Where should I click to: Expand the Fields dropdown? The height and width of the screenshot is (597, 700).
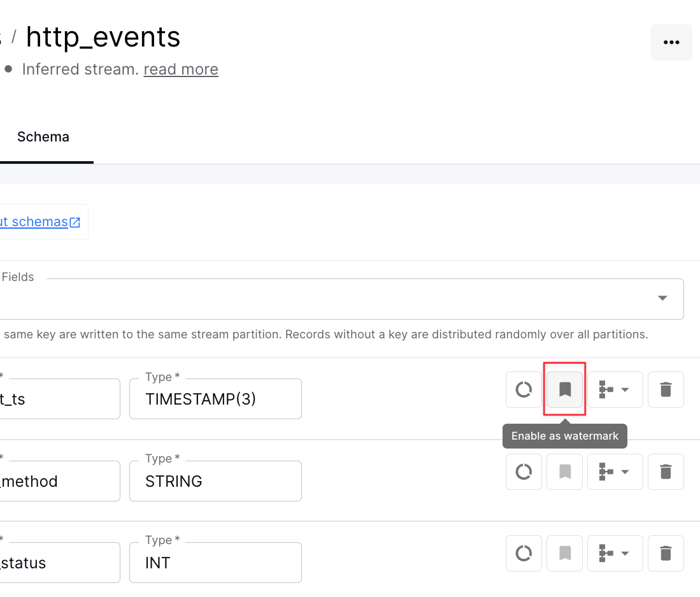(x=662, y=298)
